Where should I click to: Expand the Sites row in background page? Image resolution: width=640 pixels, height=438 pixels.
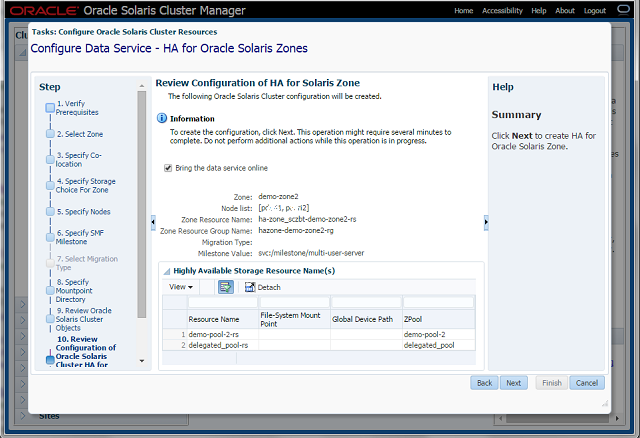pos(23,416)
